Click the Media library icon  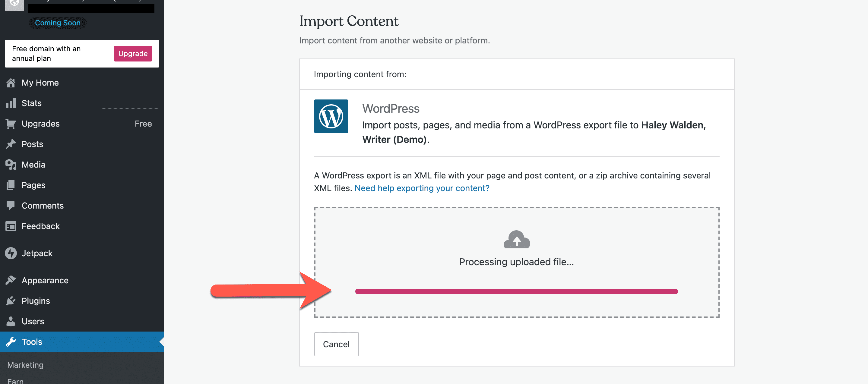[11, 165]
